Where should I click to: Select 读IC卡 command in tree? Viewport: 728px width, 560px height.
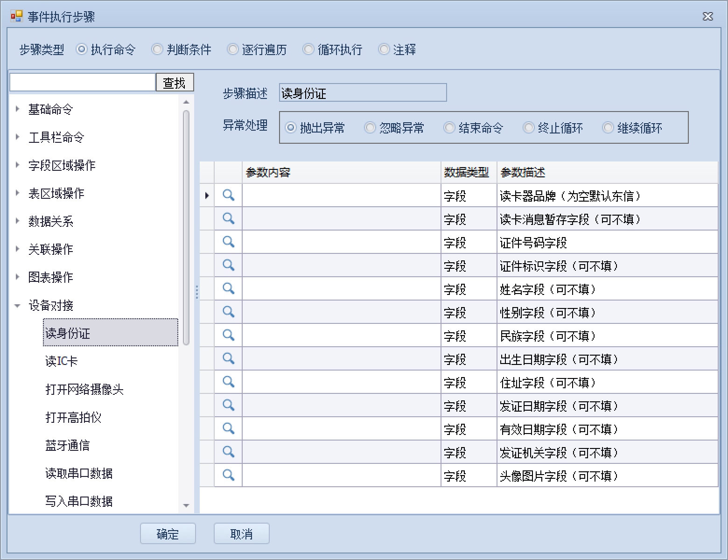(62, 361)
